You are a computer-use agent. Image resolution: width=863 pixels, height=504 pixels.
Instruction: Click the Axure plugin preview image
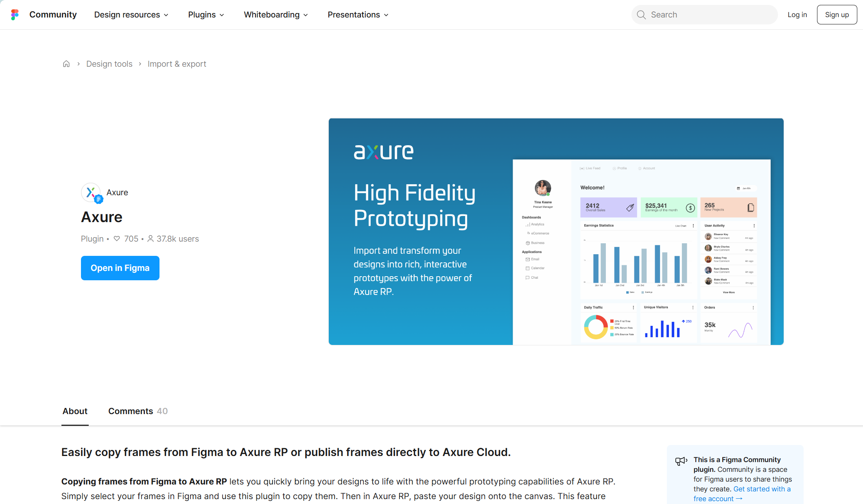556,231
